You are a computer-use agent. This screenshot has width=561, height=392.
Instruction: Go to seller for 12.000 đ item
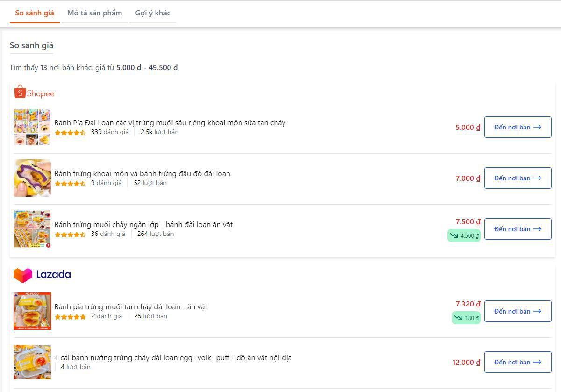(518, 362)
